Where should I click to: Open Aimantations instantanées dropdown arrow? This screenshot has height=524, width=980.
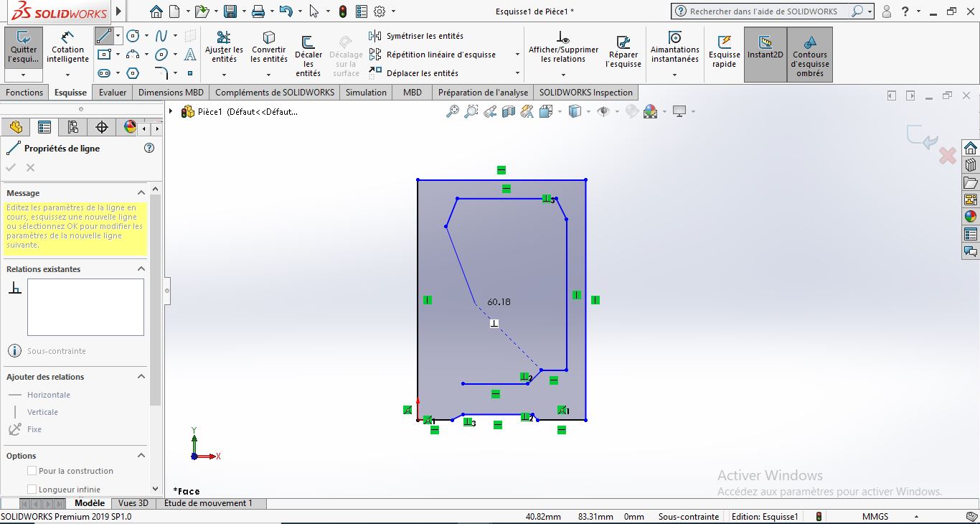(x=674, y=75)
